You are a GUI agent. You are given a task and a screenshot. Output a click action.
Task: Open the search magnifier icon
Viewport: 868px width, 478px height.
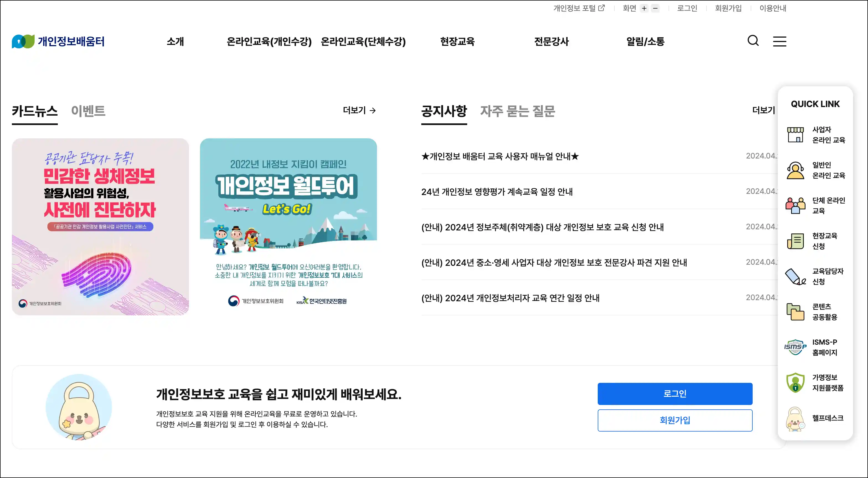coord(753,41)
